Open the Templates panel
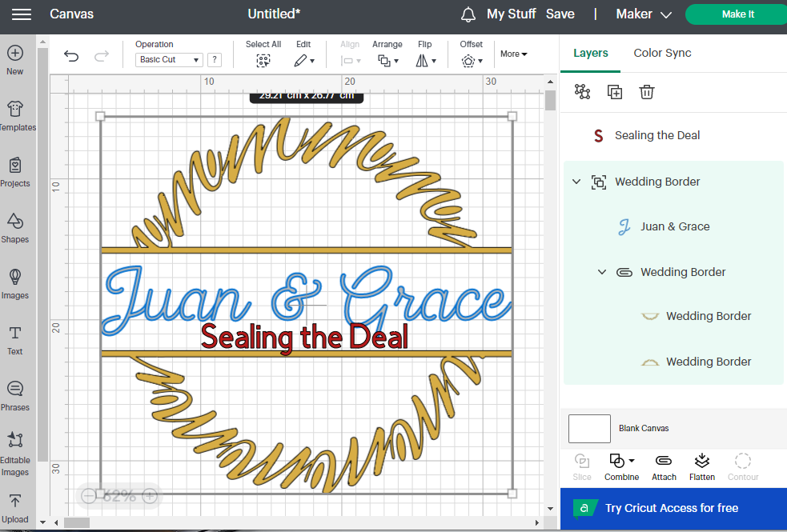This screenshot has width=787, height=532. (14, 115)
